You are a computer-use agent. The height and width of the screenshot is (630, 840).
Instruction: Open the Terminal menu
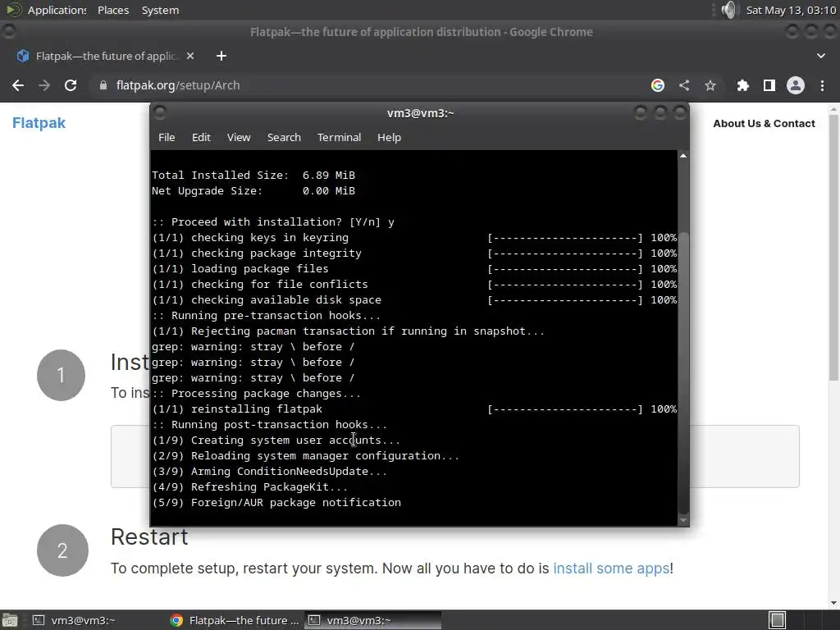click(339, 137)
